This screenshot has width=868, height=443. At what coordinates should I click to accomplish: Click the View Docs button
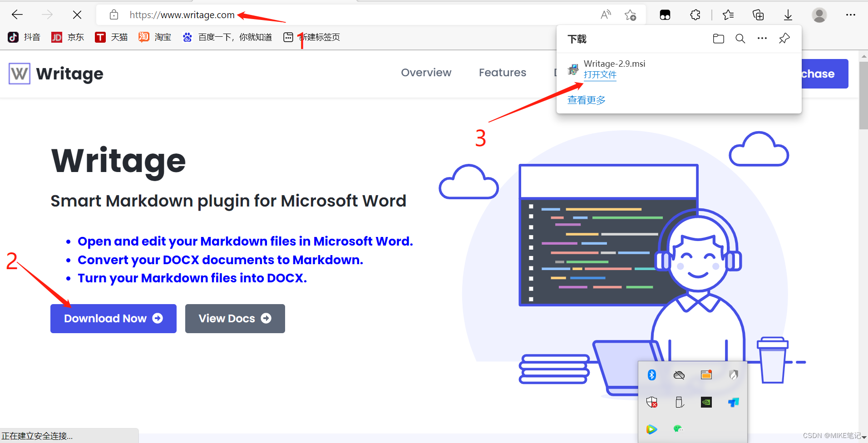coord(235,319)
